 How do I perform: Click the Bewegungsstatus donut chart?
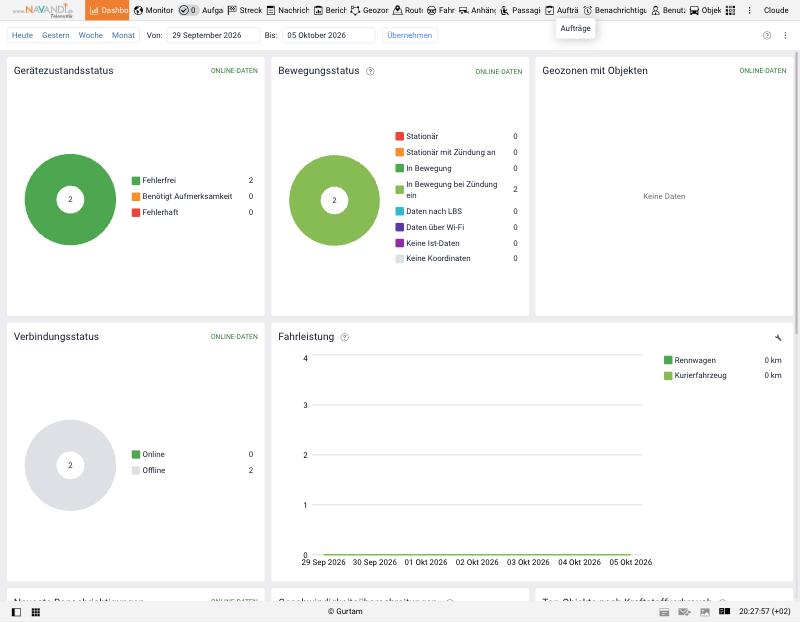point(335,200)
